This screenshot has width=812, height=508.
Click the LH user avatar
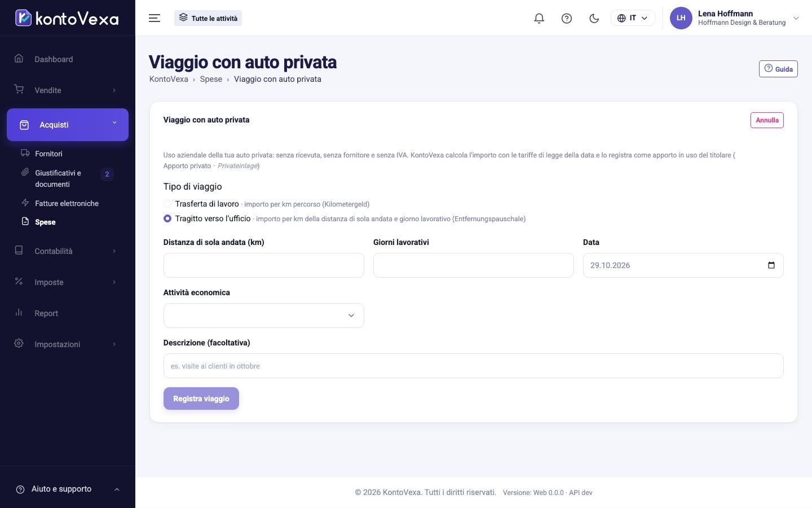(x=681, y=18)
